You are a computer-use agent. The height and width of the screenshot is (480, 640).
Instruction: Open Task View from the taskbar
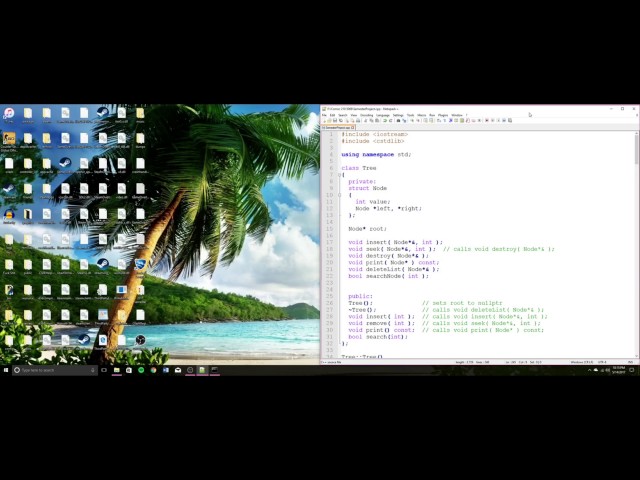[104, 370]
